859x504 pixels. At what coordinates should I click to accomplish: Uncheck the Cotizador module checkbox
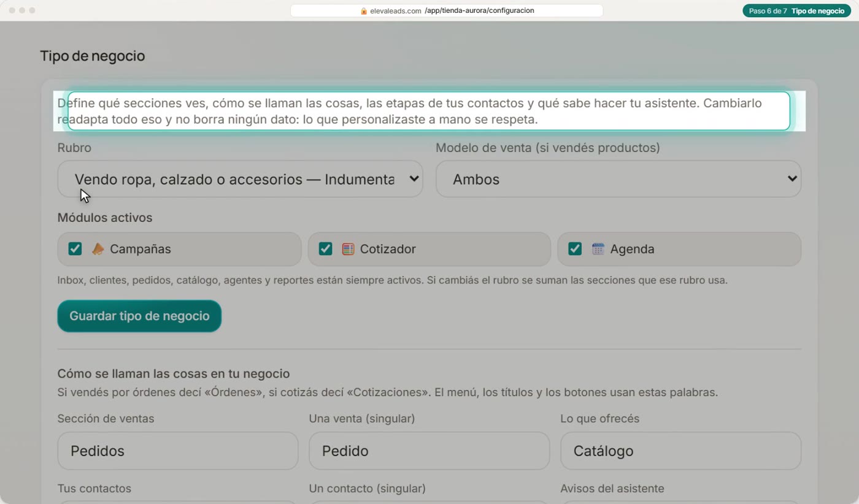[x=325, y=248]
